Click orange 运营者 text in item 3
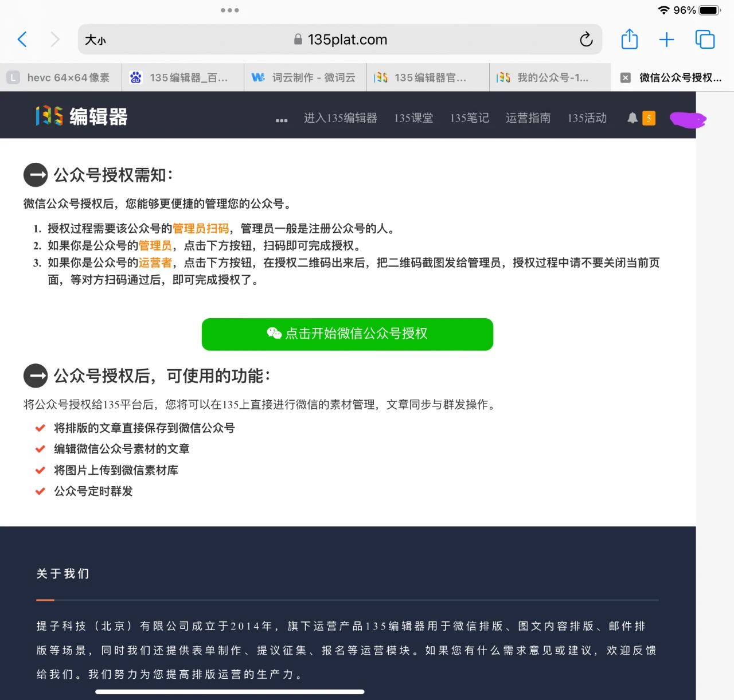 (155, 263)
